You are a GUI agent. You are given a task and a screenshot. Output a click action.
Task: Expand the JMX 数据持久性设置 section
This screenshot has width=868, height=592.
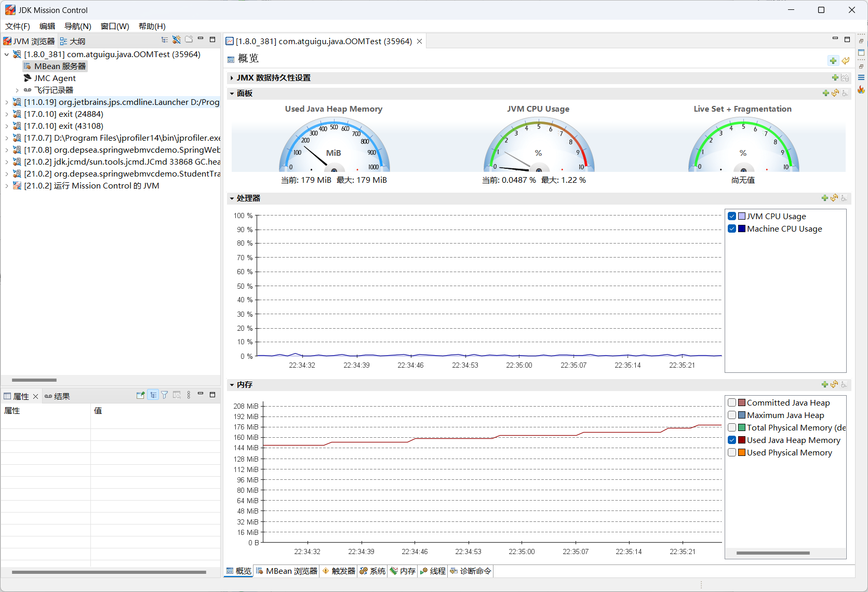click(232, 78)
